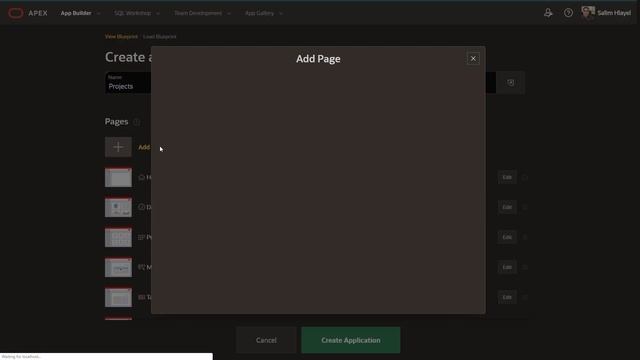Open the SQL Workshop menu

(x=132, y=13)
